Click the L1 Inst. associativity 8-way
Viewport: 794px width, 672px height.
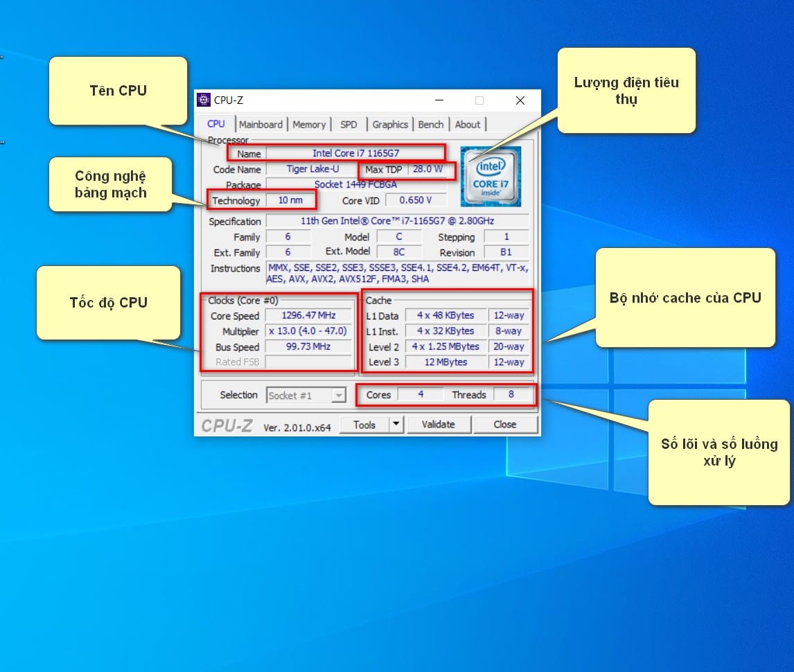[x=509, y=330]
